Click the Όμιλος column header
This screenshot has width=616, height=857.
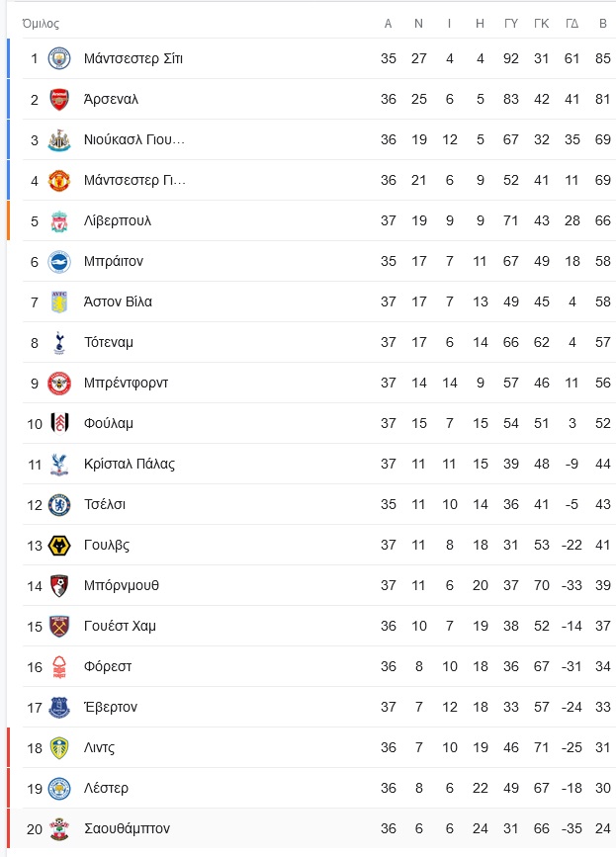coord(41,24)
